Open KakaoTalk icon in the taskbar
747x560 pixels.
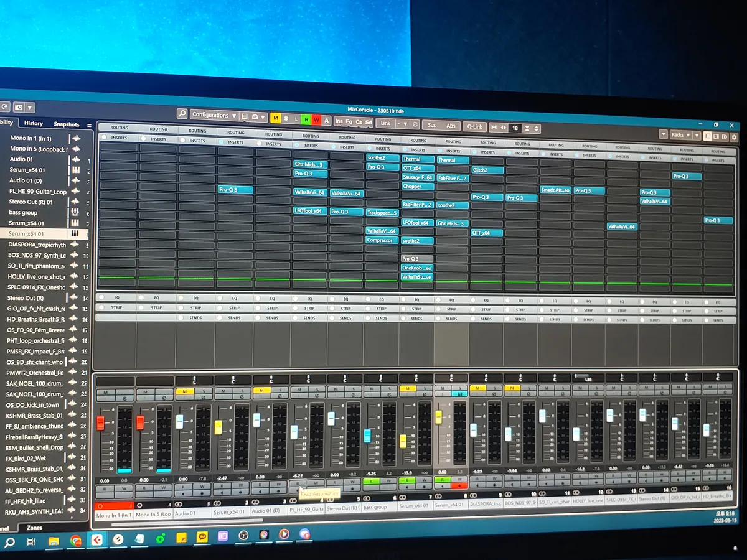(x=202, y=536)
